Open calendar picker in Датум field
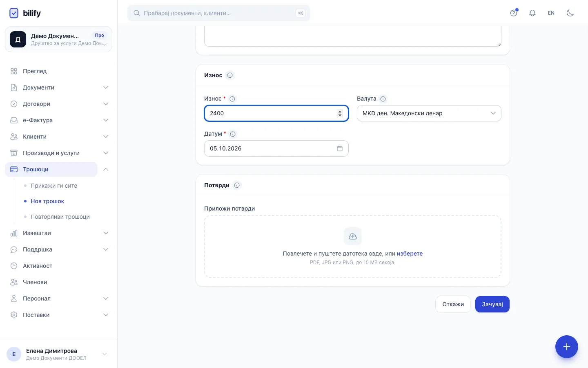Viewport: 588px width, 368px height. (x=340, y=148)
